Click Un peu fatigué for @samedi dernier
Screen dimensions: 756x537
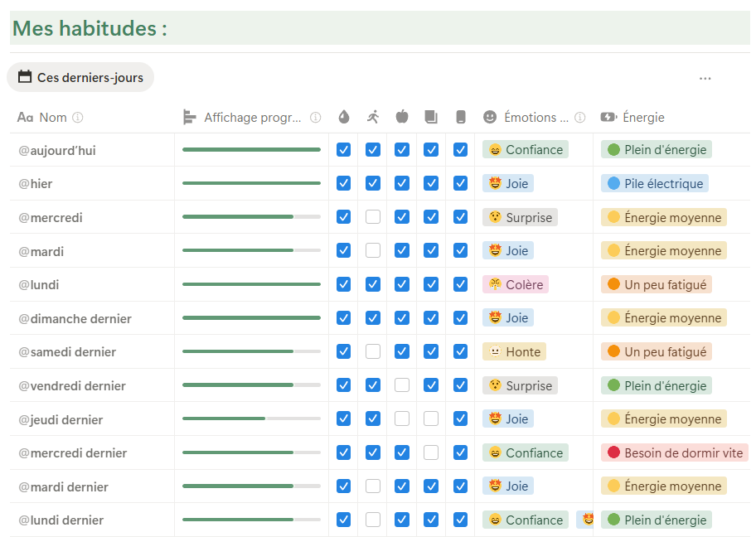pos(657,352)
